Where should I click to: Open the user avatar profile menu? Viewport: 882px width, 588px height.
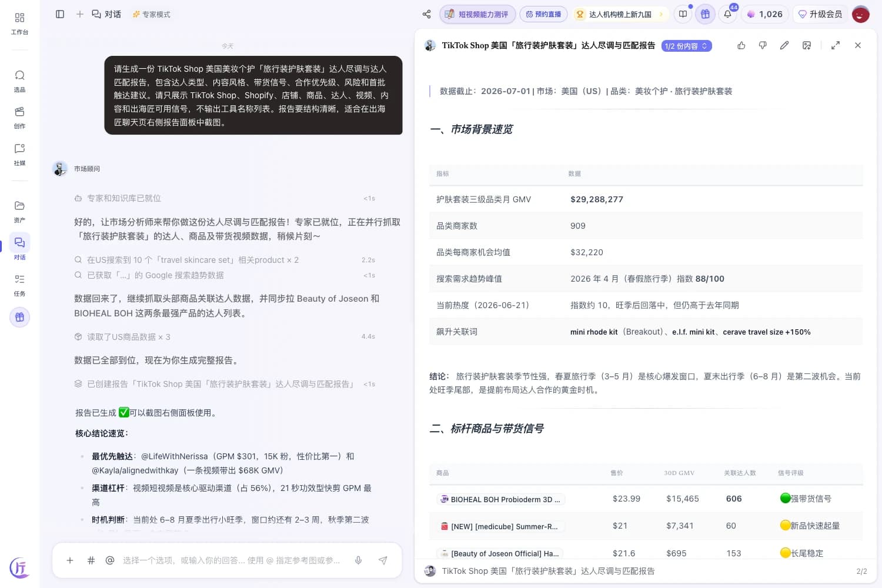pos(861,14)
